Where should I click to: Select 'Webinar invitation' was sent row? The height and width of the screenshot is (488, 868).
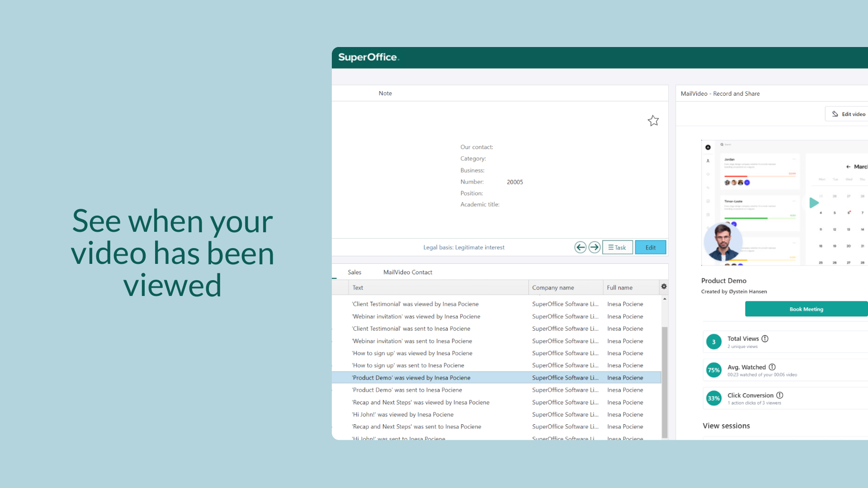496,341
